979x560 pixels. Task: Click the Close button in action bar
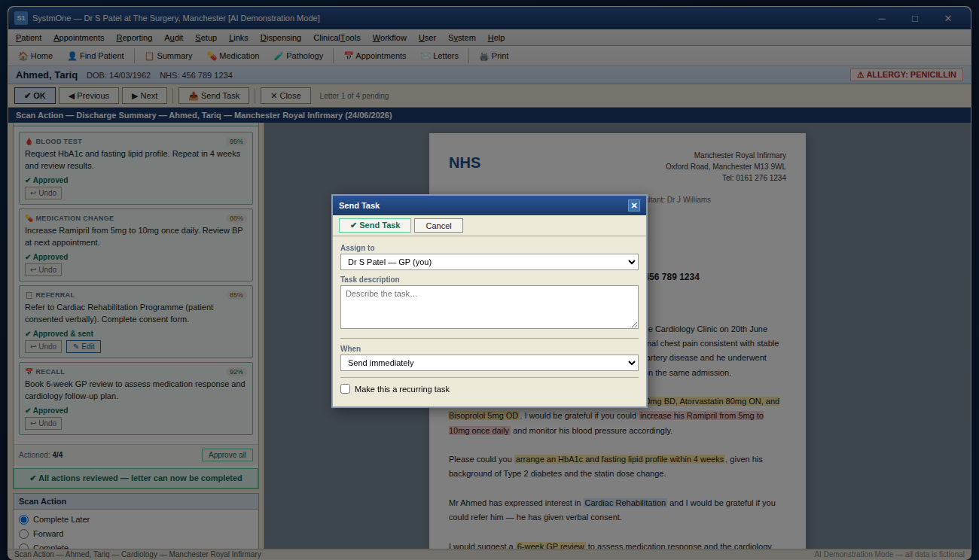coord(285,96)
